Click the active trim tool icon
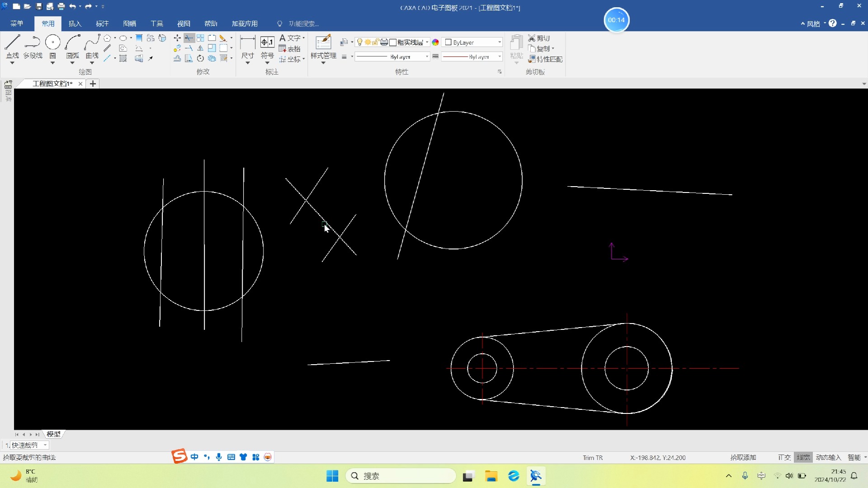 pyautogui.click(x=189, y=38)
